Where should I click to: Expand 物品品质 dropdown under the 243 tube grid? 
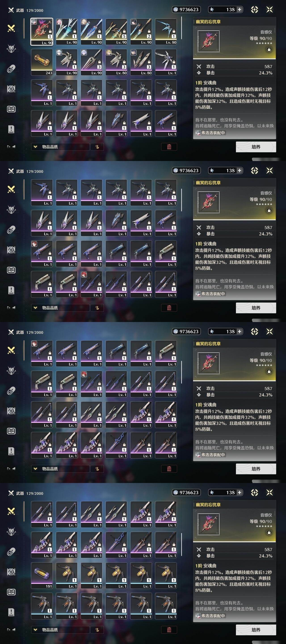(x=60, y=147)
